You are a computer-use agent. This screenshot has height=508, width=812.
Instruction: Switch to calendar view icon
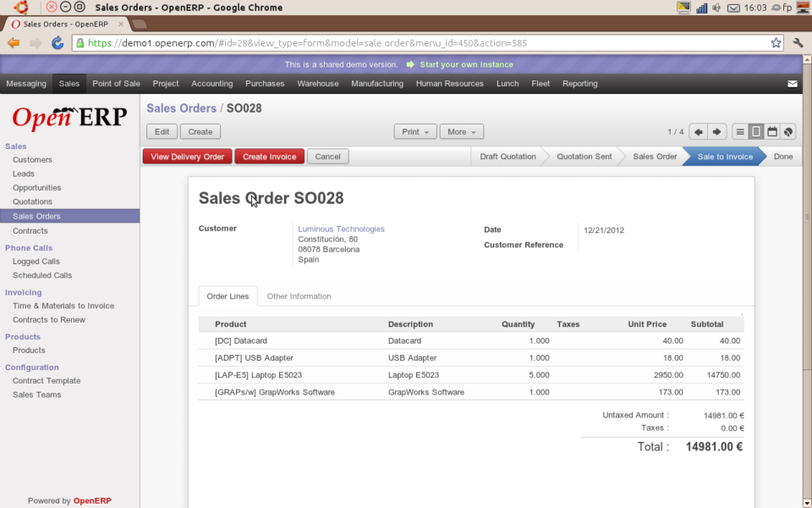click(772, 132)
